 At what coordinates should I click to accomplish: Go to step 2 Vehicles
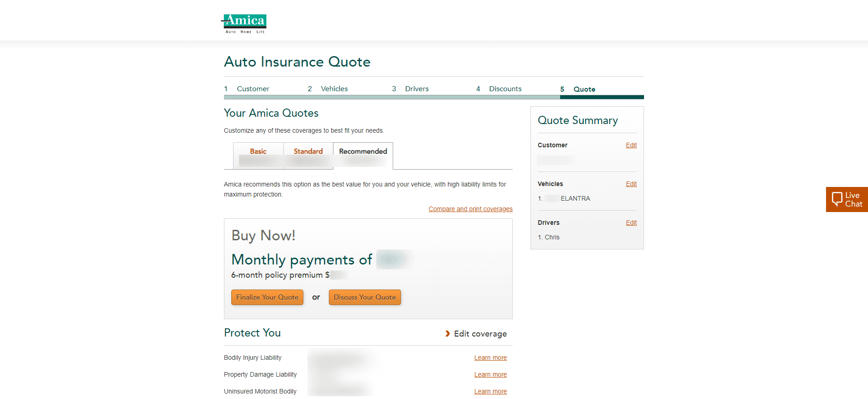click(328, 89)
